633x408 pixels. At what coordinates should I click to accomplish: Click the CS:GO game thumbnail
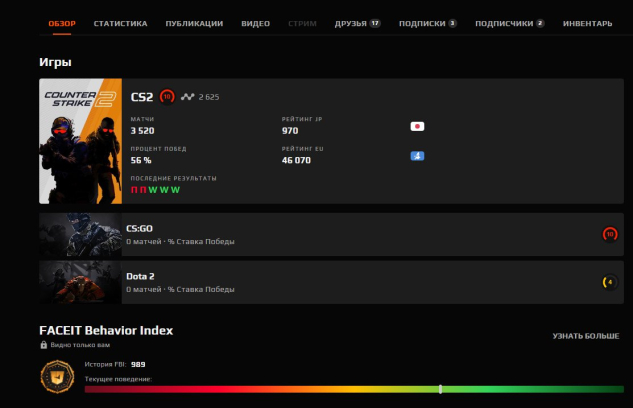pyautogui.click(x=80, y=234)
